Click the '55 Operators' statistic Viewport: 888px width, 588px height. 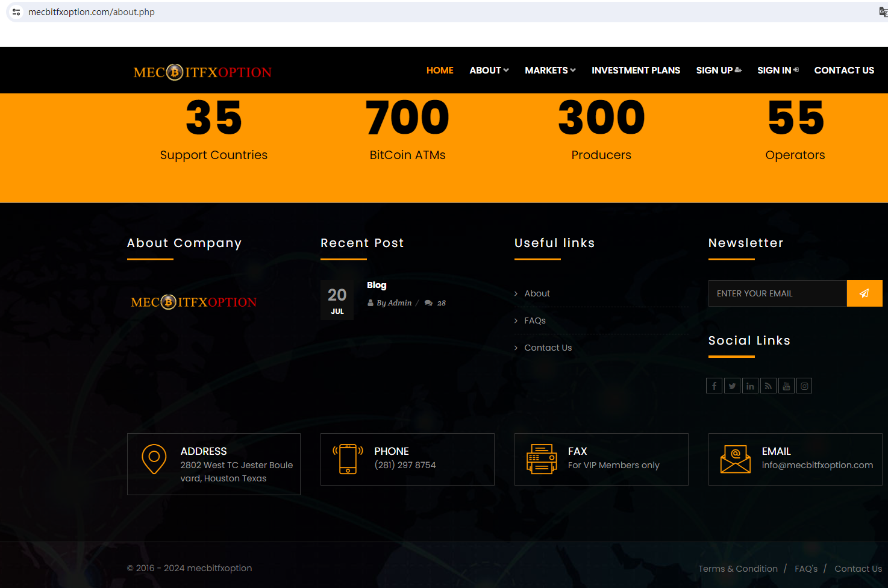pos(795,131)
